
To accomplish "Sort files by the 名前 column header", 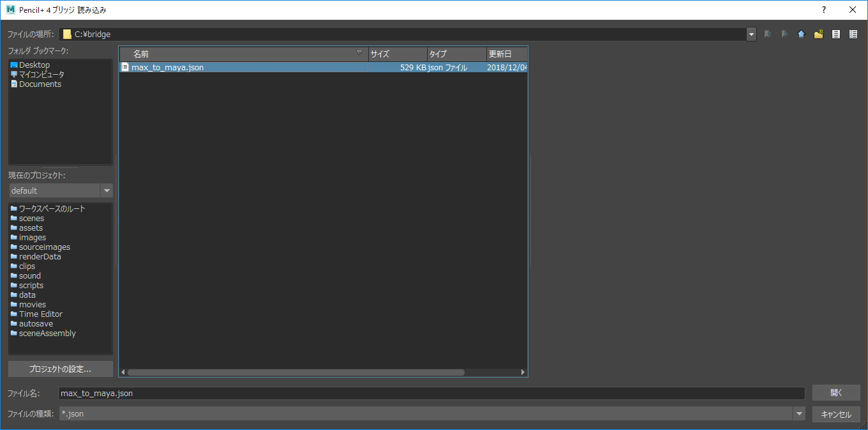I will coord(243,54).
